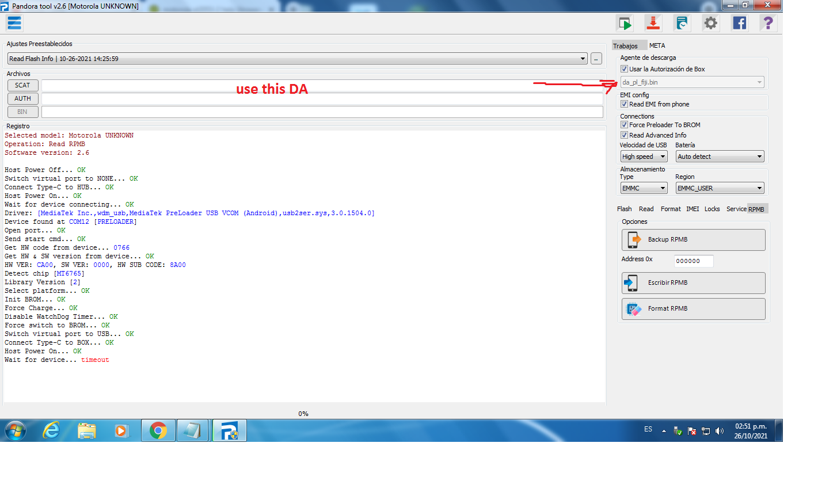The image size is (837, 504).
Task: Show hidden tray icons arrow
Action: (x=664, y=430)
